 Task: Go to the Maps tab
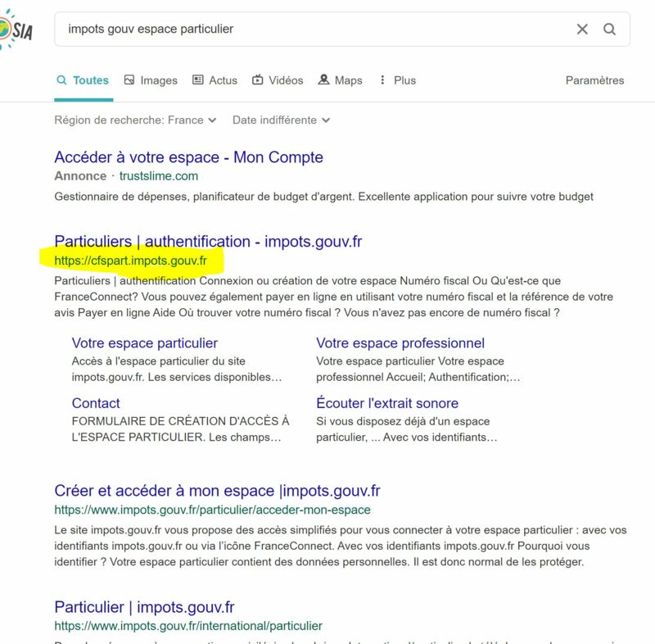click(x=340, y=80)
